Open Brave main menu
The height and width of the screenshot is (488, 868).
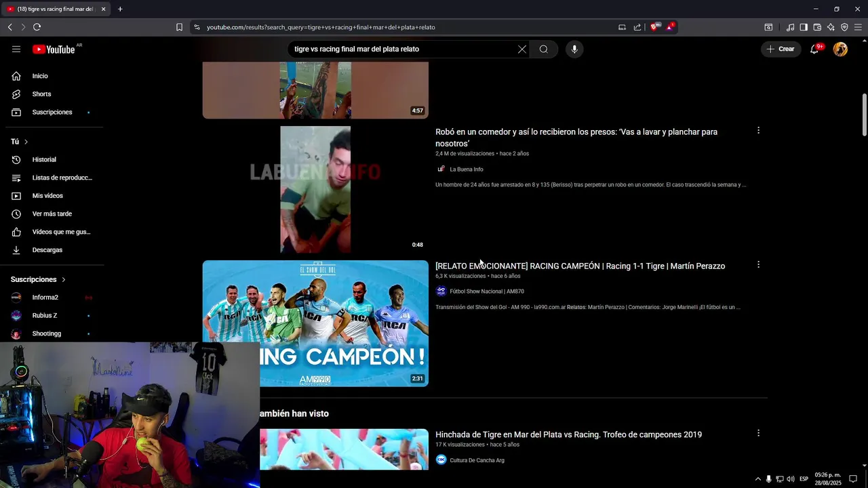[858, 27]
